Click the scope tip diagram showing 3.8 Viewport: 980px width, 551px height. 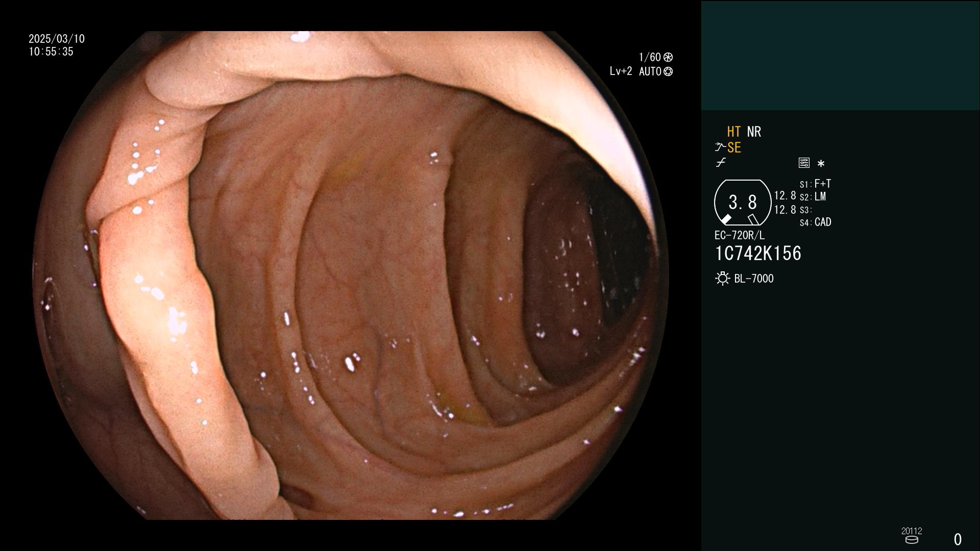pos(743,203)
